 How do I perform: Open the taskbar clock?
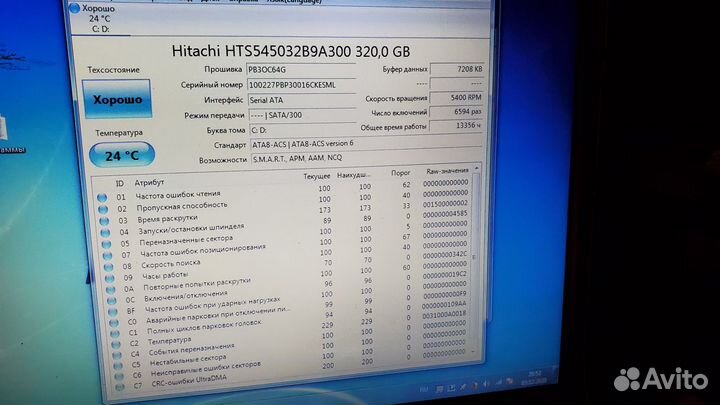coord(534,377)
